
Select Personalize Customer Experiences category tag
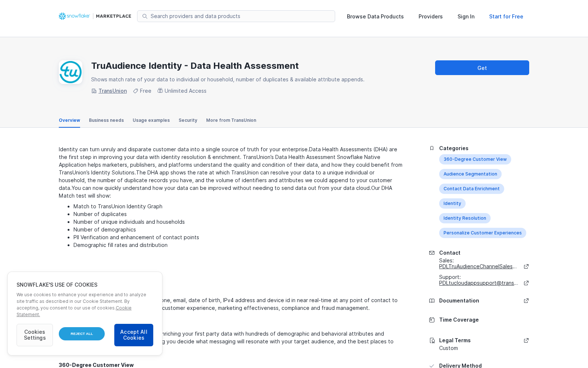pyautogui.click(x=483, y=233)
